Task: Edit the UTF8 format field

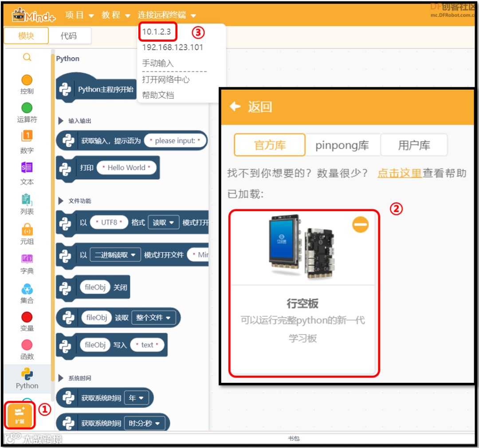Action: 109,223
